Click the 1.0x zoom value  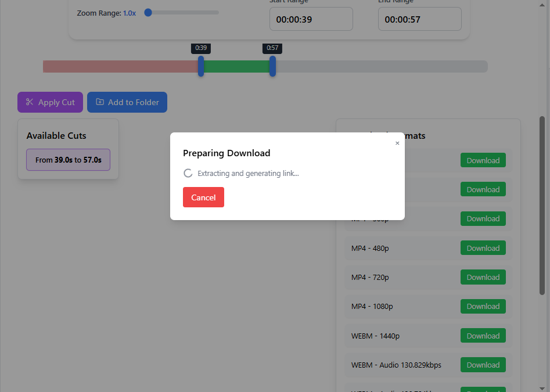coord(130,13)
